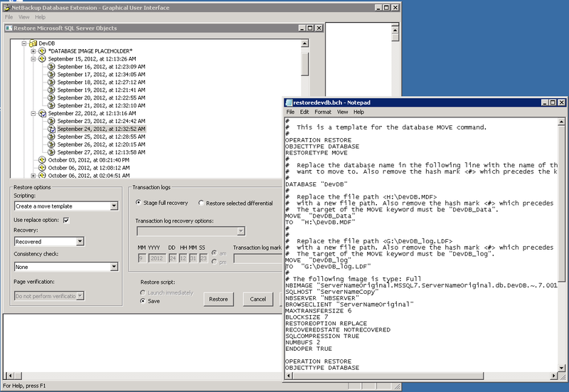The image size is (569, 392).
Task: Select Stage full recovery radio button
Action: pos(138,203)
